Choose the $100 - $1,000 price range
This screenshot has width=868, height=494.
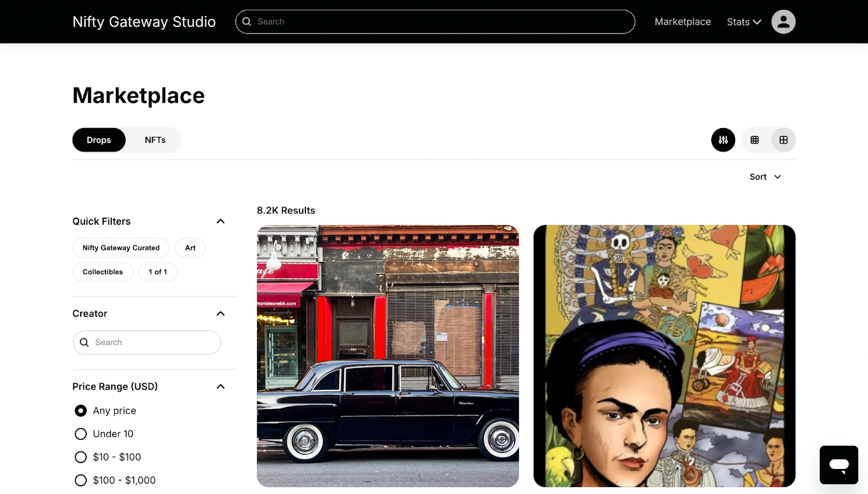[81, 480]
